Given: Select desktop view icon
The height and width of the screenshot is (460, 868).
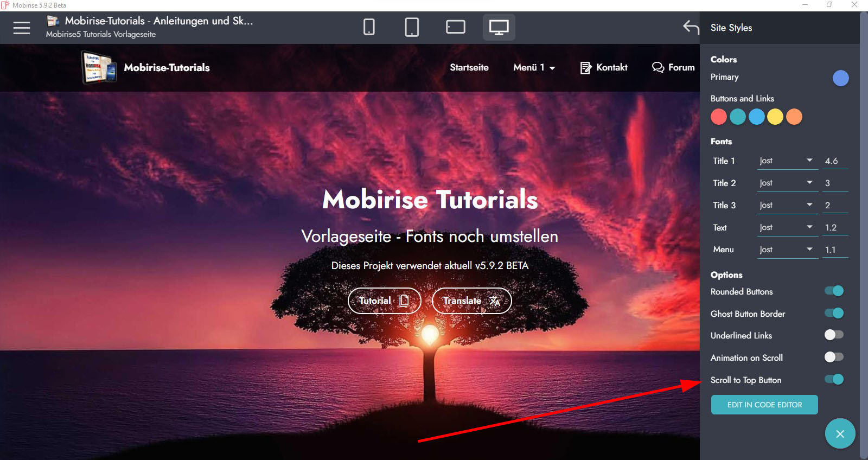Looking at the screenshot, I should pos(499,27).
